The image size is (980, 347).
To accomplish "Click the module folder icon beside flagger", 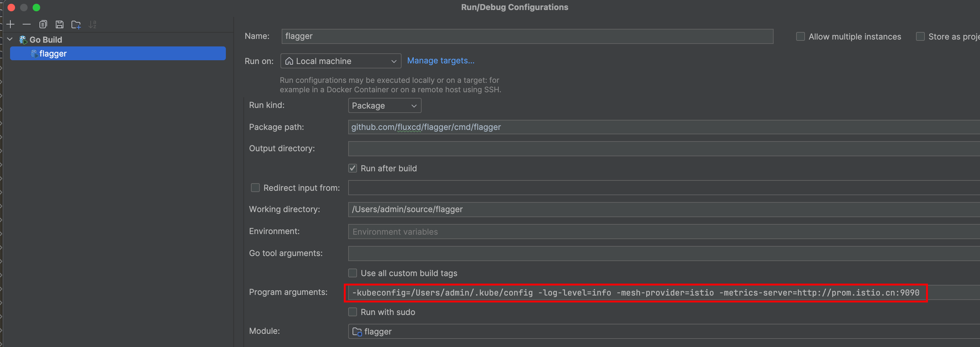I will tap(357, 332).
